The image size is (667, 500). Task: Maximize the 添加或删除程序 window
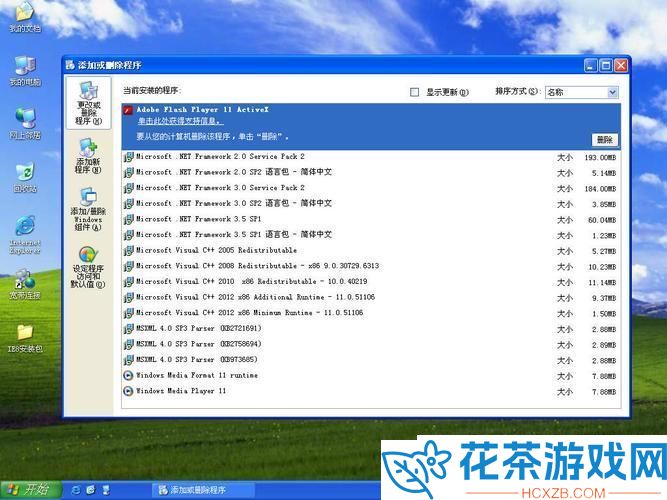pyautogui.click(x=606, y=66)
